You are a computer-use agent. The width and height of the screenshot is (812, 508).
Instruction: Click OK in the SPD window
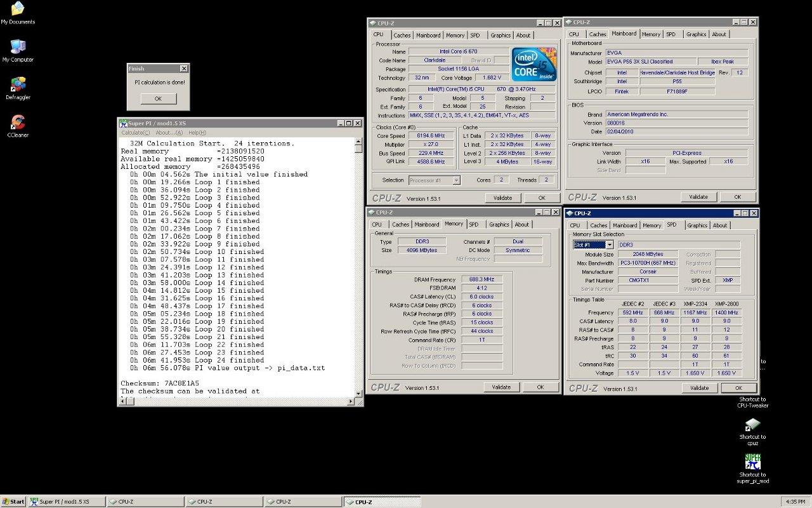click(738, 387)
